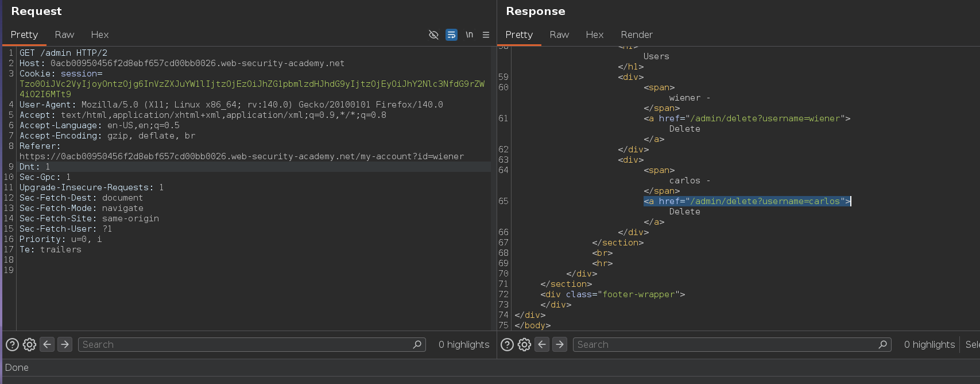Open Request panel help question mark icon
The width and height of the screenshot is (980, 384).
(12, 344)
